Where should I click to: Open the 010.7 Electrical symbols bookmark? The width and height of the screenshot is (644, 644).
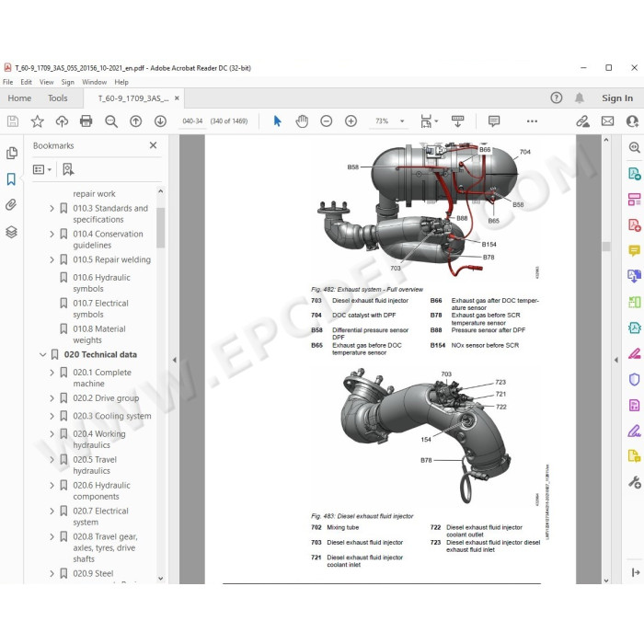pyautogui.click(x=100, y=309)
